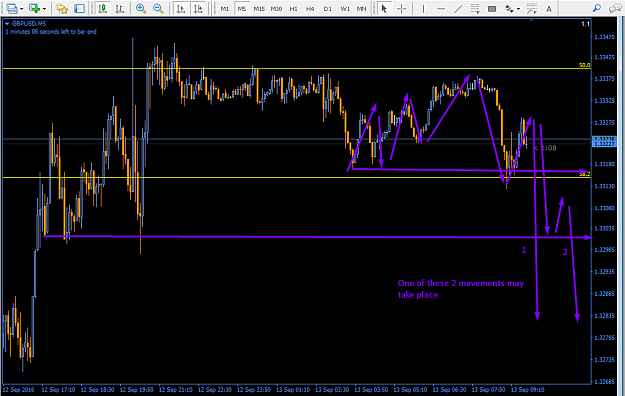The image size is (625, 396).
Task: Select the equidistant channel tool
Action: (x=475, y=8)
